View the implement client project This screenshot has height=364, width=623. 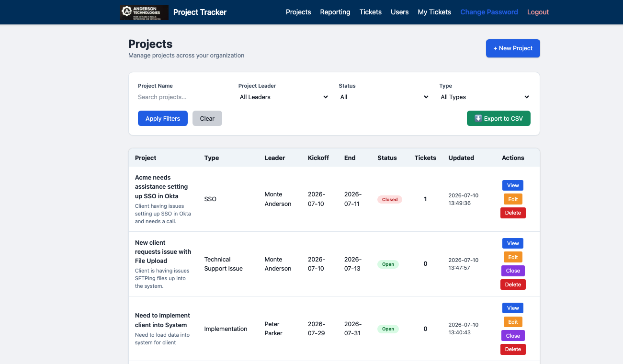[x=513, y=308]
